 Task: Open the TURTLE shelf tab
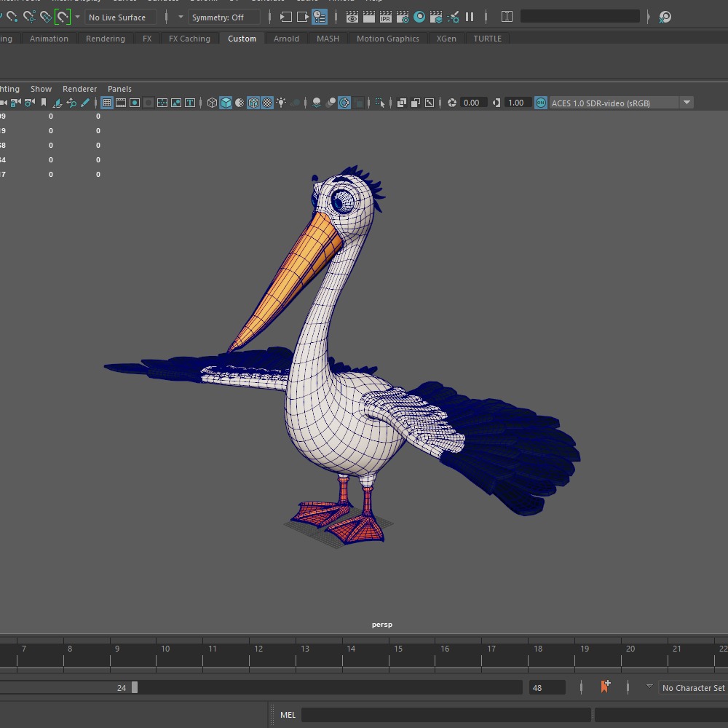click(x=488, y=39)
